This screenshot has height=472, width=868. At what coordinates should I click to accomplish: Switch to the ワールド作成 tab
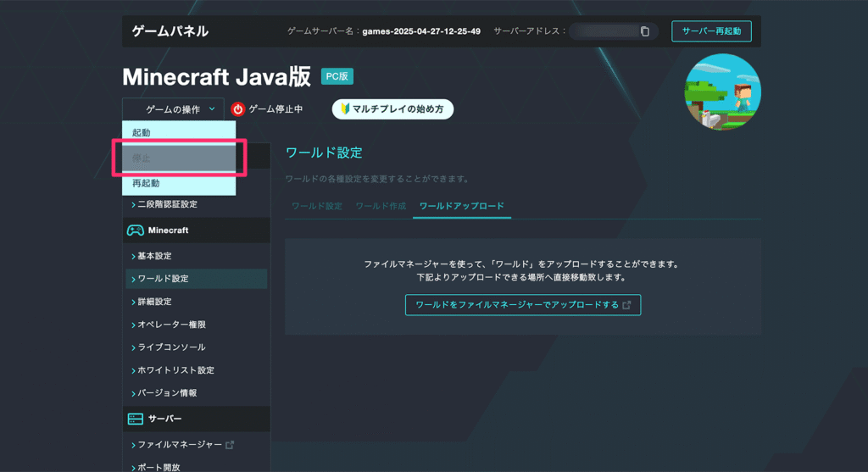[381, 206]
